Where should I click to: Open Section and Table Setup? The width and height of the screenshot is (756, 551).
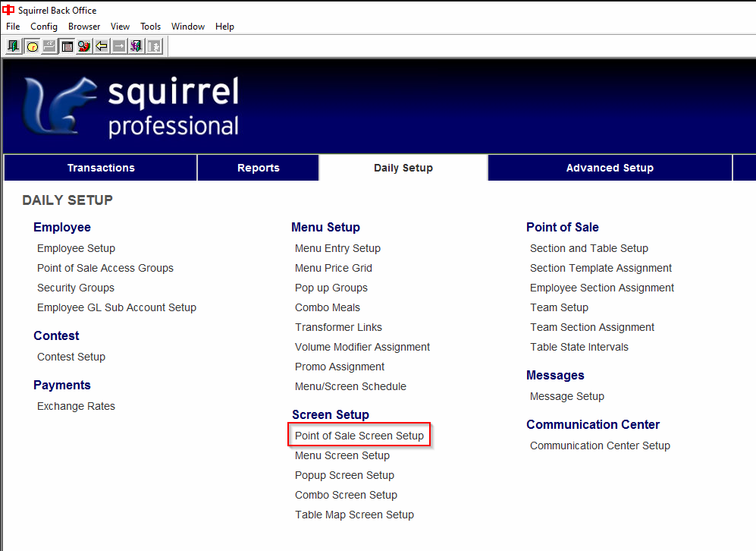(x=589, y=248)
